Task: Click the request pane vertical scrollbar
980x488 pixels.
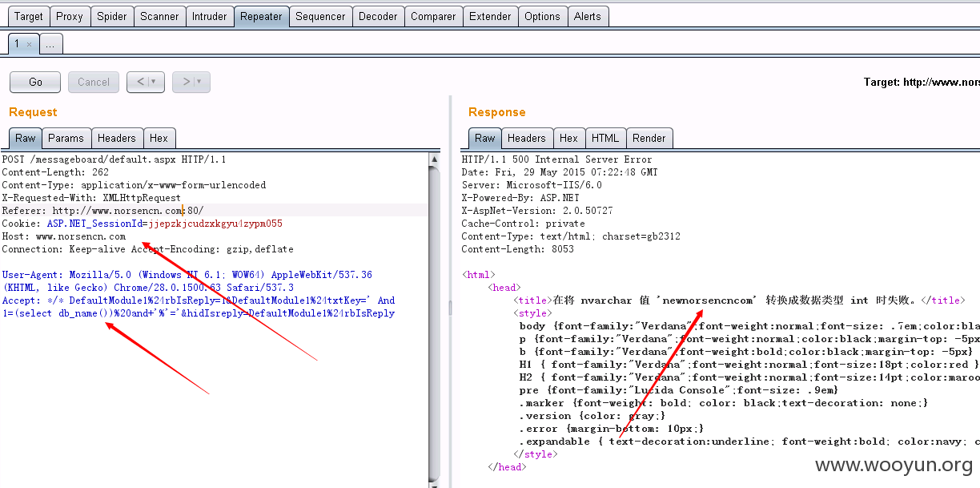Action: pyautogui.click(x=434, y=321)
